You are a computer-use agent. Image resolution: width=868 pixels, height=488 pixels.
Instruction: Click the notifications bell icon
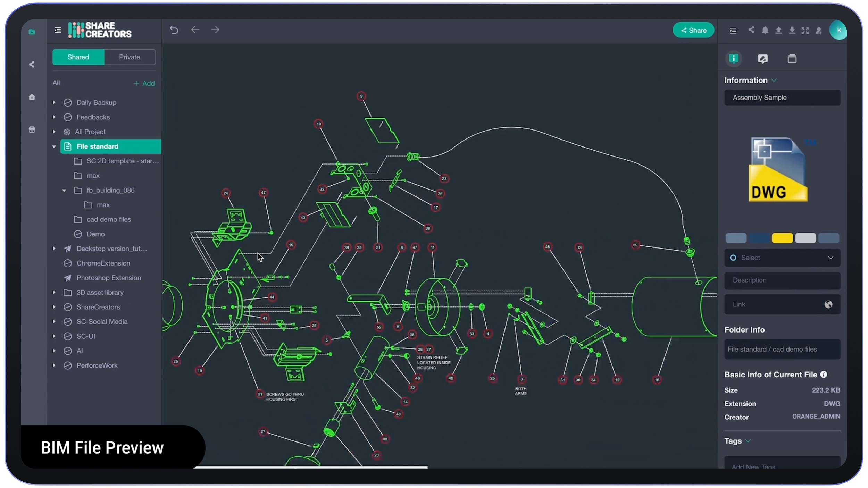pyautogui.click(x=765, y=31)
